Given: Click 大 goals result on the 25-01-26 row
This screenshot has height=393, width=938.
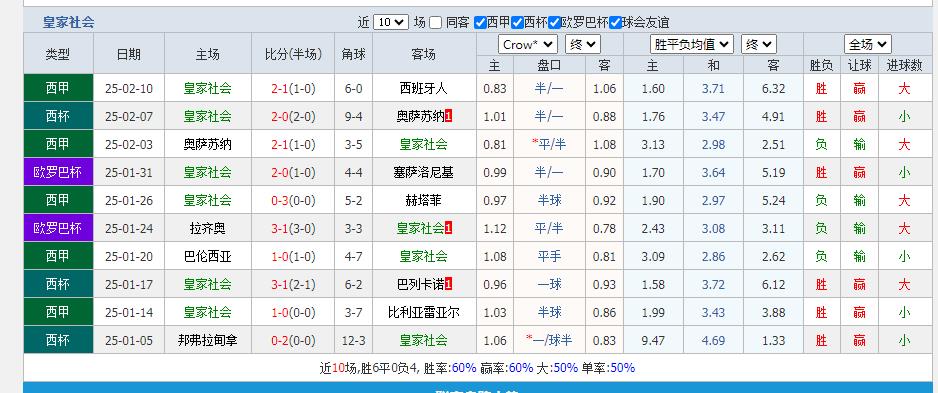Looking at the screenshot, I should tap(904, 200).
